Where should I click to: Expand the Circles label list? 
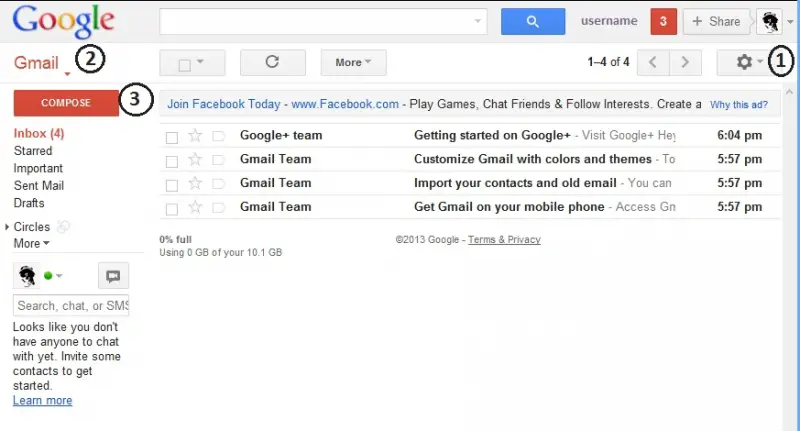pos(7,227)
